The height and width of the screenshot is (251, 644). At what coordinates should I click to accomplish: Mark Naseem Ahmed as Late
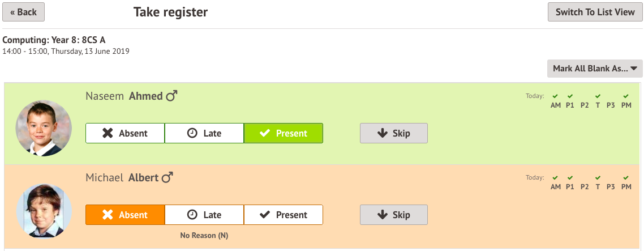(204, 133)
